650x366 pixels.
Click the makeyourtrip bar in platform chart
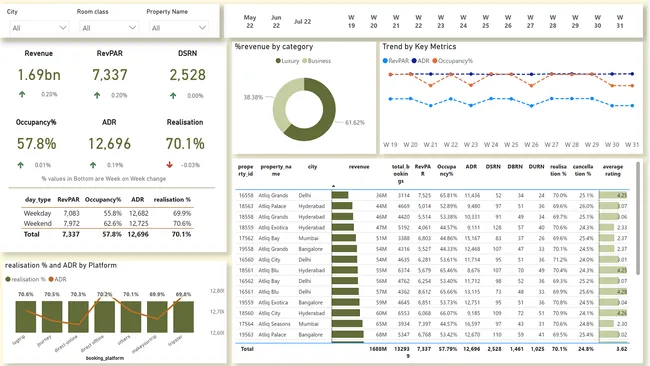pyautogui.click(x=157, y=317)
